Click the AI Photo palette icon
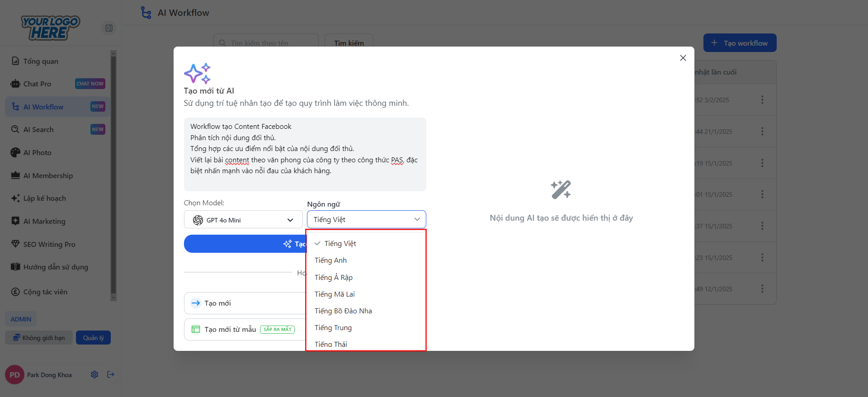This screenshot has width=868, height=397. pyautogui.click(x=15, y=152)
